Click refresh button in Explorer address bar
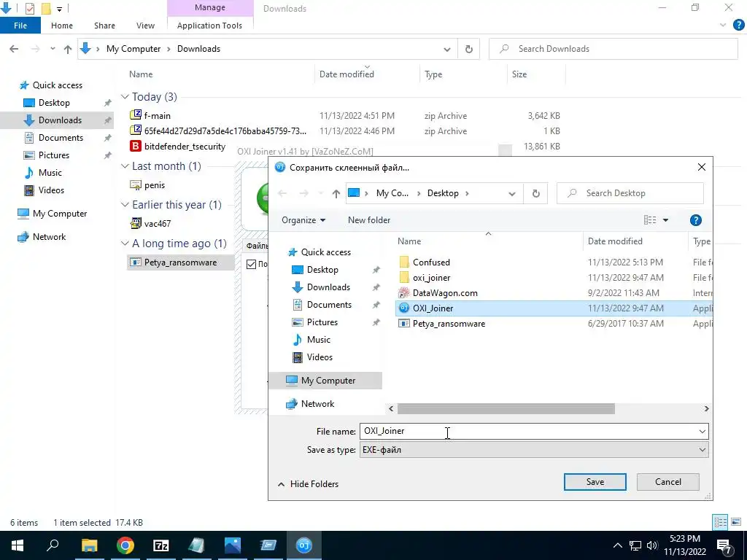The height and width of the screenshot is (560, 747). 469,49
